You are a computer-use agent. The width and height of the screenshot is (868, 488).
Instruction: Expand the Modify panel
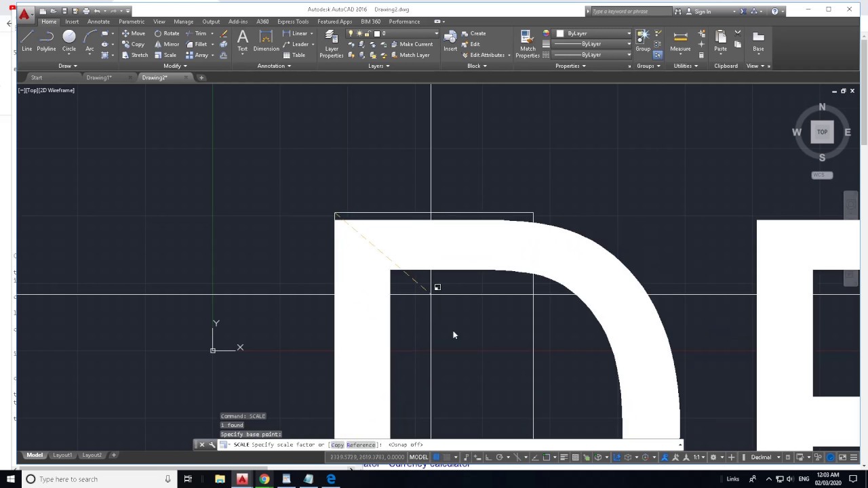point(175,66)
